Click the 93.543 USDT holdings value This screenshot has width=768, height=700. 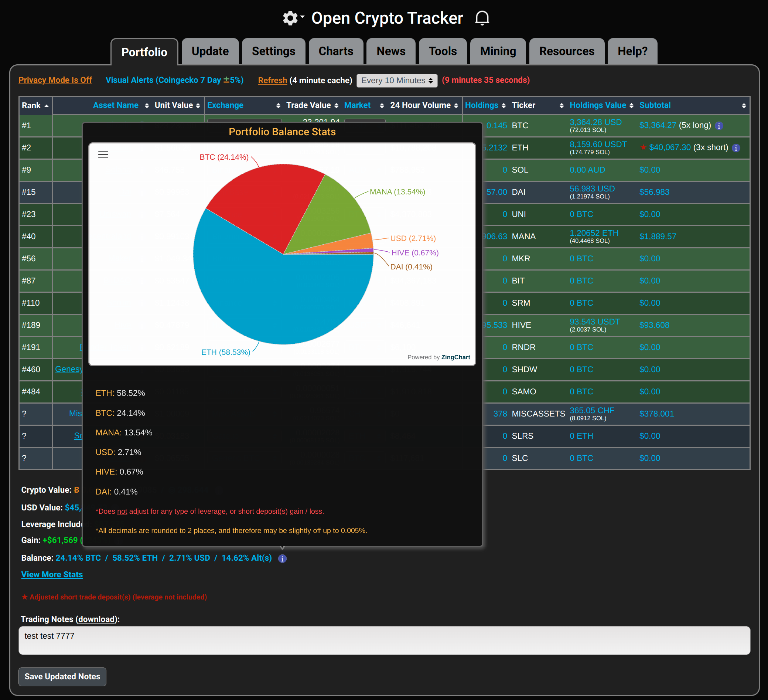(x=595, y=322)
